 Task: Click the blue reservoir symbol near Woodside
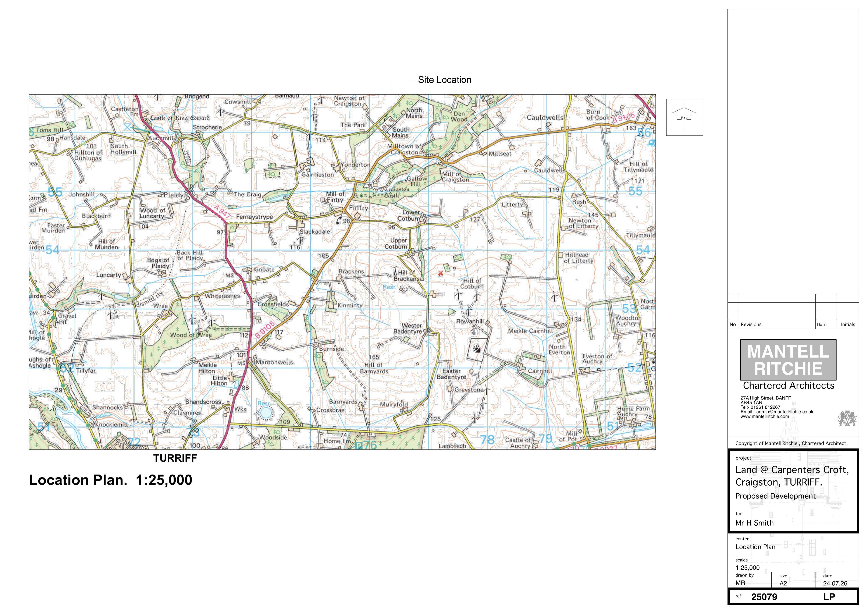point(266,413)
